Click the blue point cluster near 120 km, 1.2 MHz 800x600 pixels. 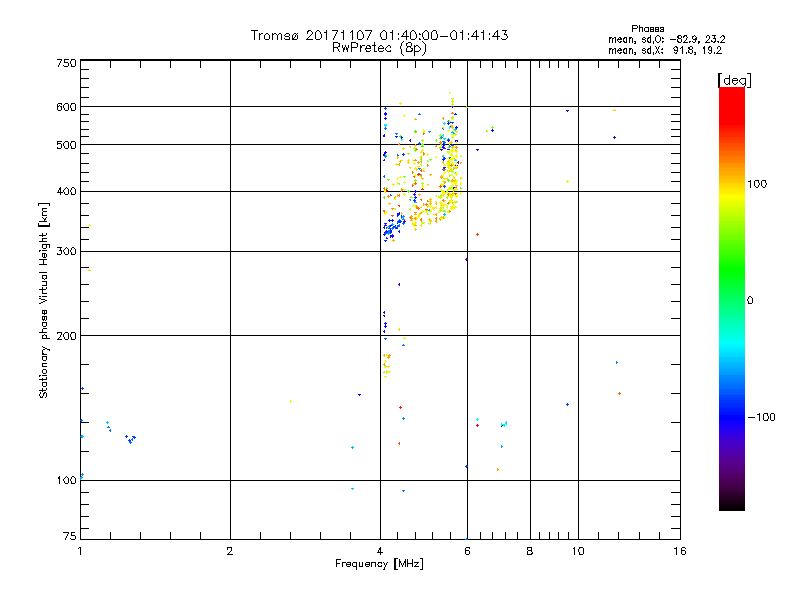click(x=131, y=439)
